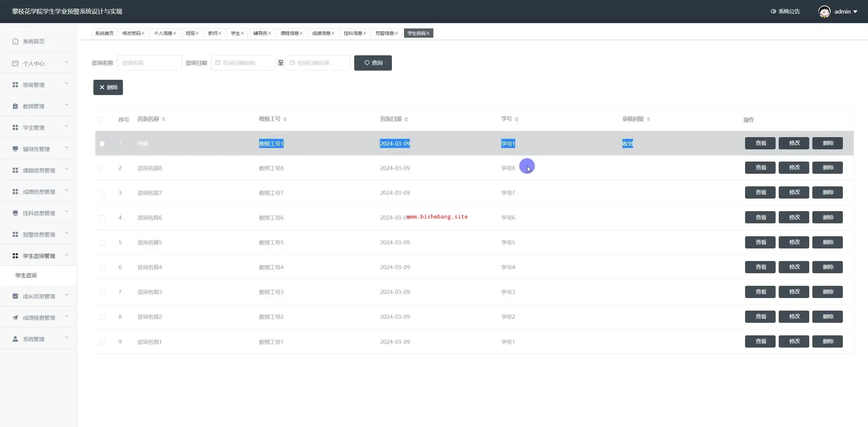Click the 教师管理 sidebar icon
868x427 pixels.
(15, 106)
